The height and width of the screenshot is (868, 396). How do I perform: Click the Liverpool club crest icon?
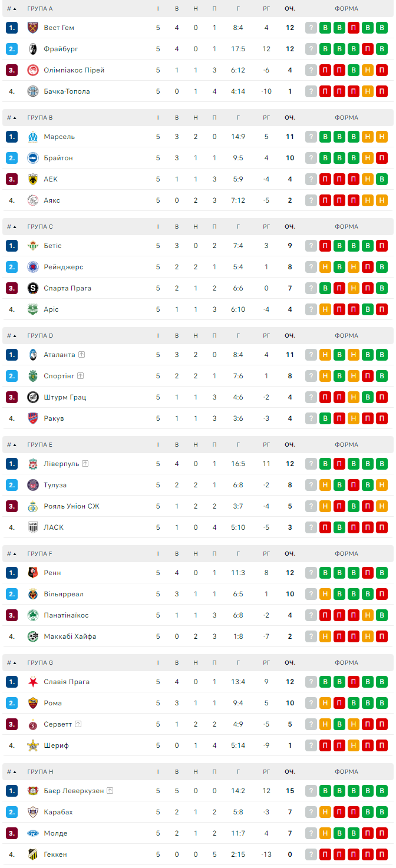(x=33, y=464)
